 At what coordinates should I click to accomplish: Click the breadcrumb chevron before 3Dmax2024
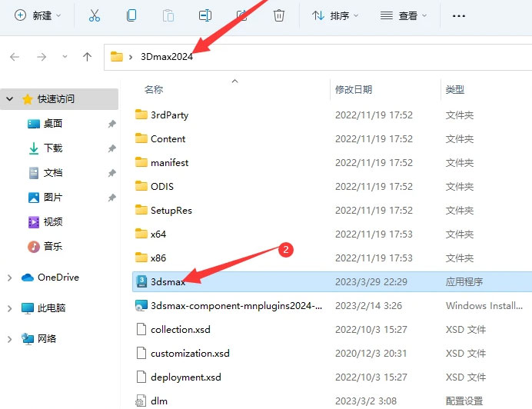point(131,57)
